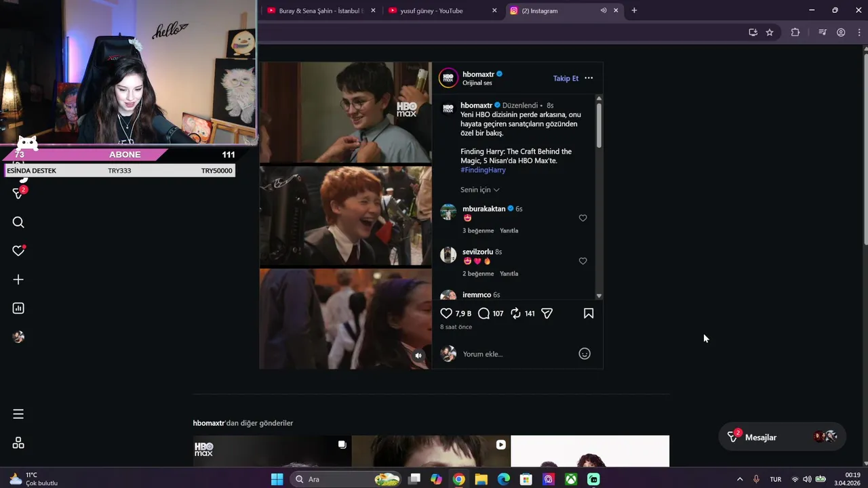View '3 beğenme' likes on mburakaktan's comment

[478, 230]
